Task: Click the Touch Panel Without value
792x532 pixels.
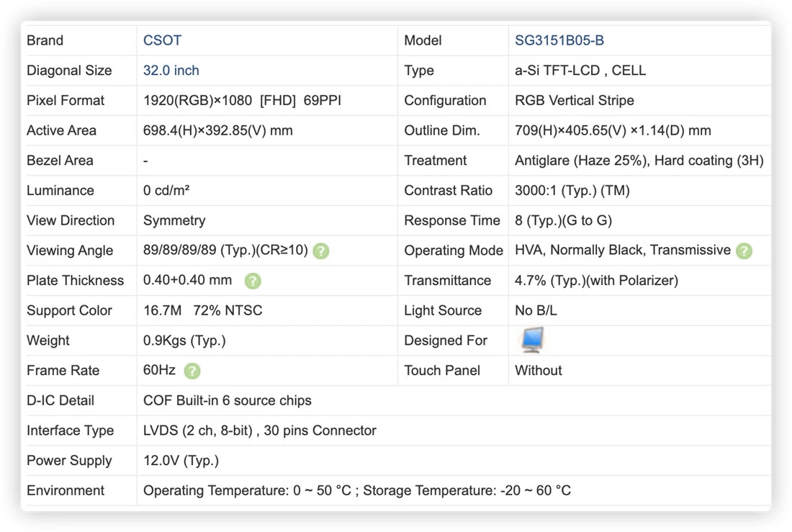Action: click(539, 370)
